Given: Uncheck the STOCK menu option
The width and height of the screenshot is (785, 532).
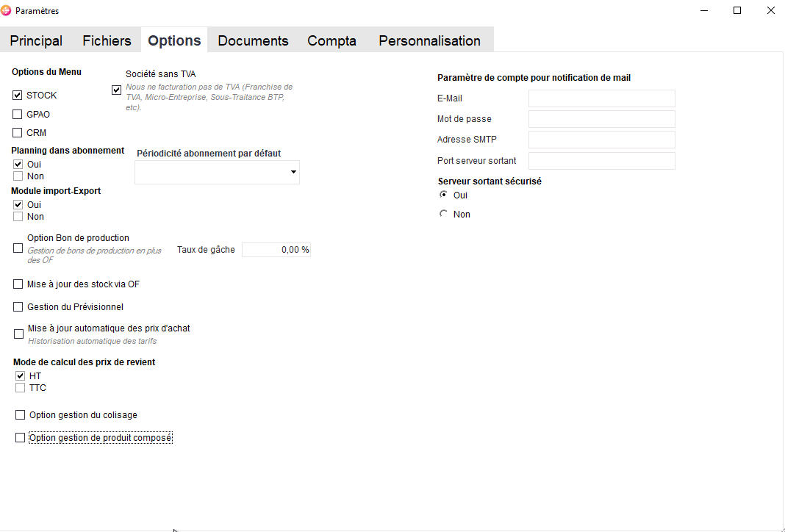Looking at the screenshot, I should click(x=18, y=96).
